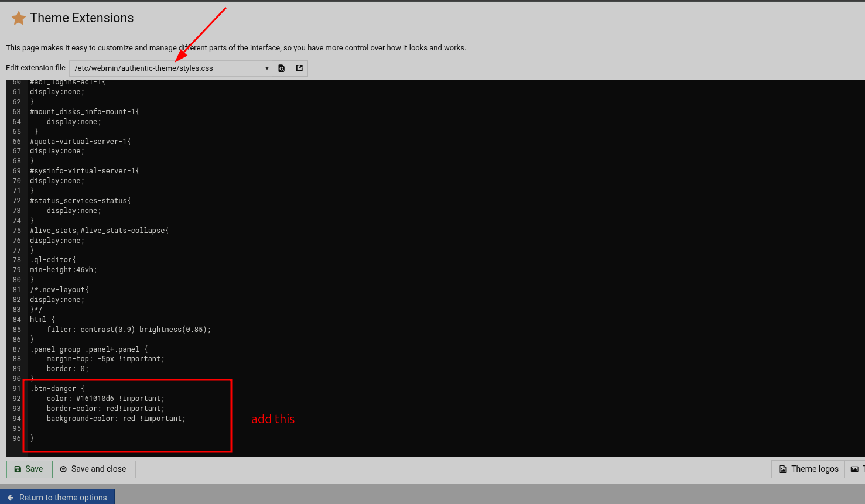Click the min-height:46vh line in editor
Screen dimensions: 865x504
pyautogui.click(x=63, y=270)
